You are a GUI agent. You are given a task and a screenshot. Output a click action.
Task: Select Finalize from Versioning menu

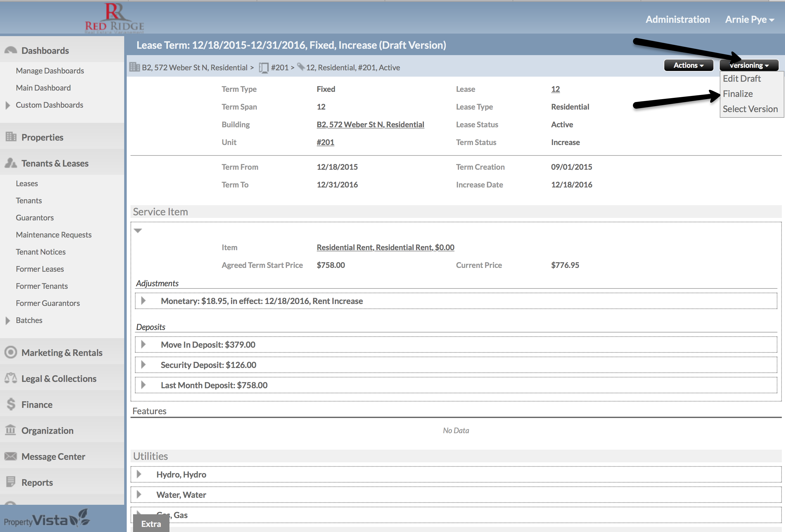(x=737, y=94)
